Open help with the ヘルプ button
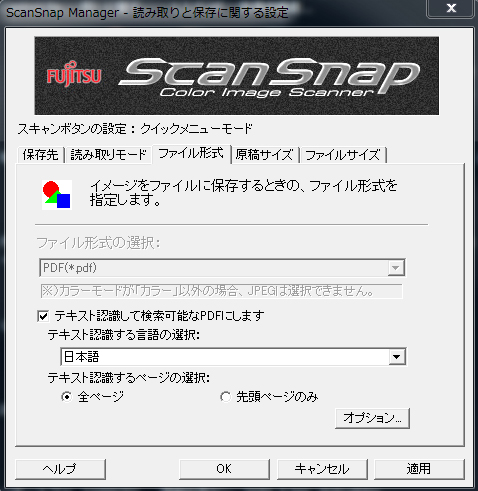 pyautogui.click(x=60, y=469)
